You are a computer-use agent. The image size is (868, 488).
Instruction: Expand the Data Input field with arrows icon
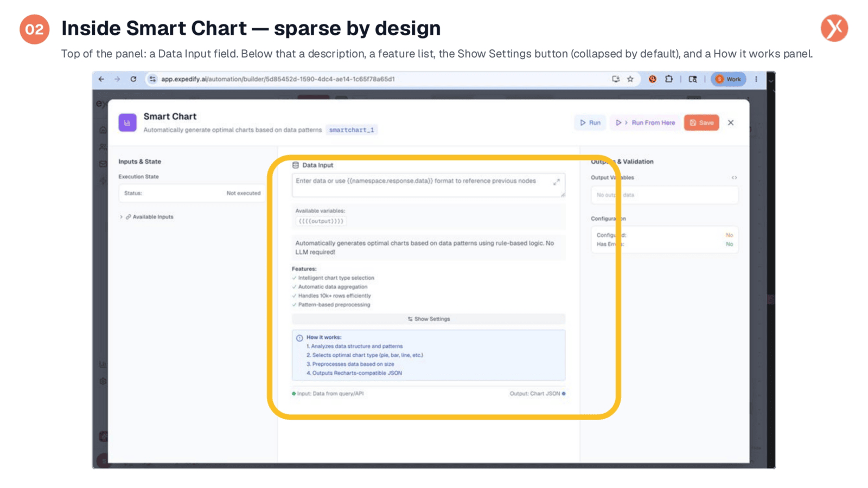tap(557, 182)
